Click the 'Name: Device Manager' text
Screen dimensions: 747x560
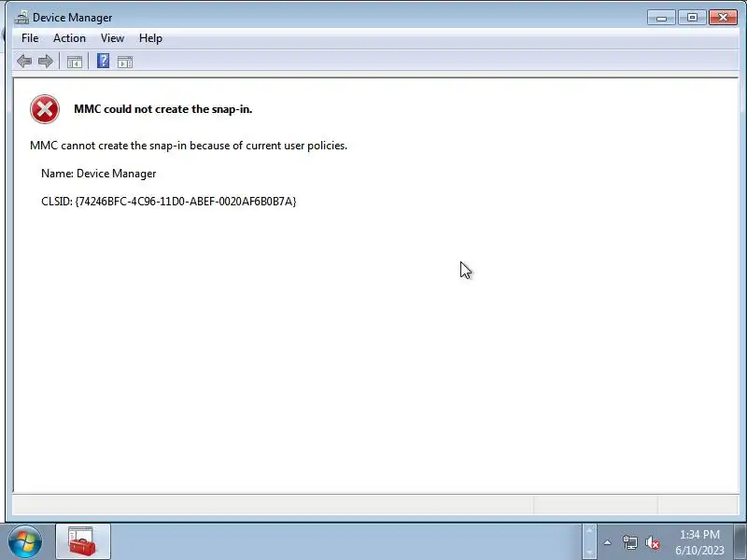tap(99, 174)
